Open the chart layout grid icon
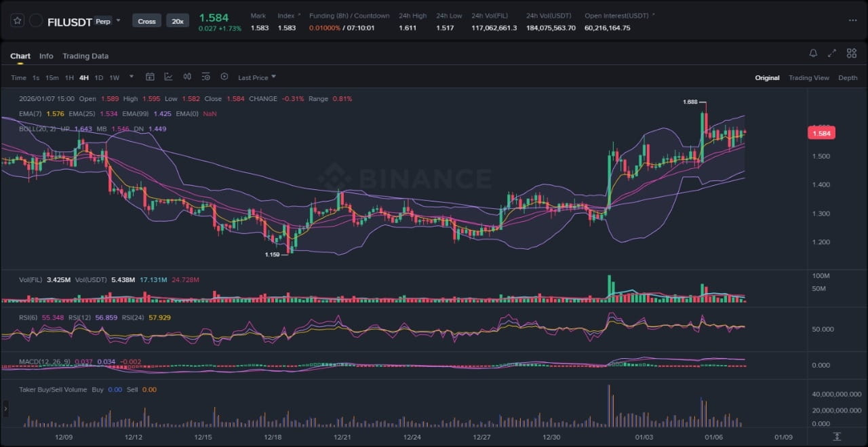868x447 pixels. 851,53
